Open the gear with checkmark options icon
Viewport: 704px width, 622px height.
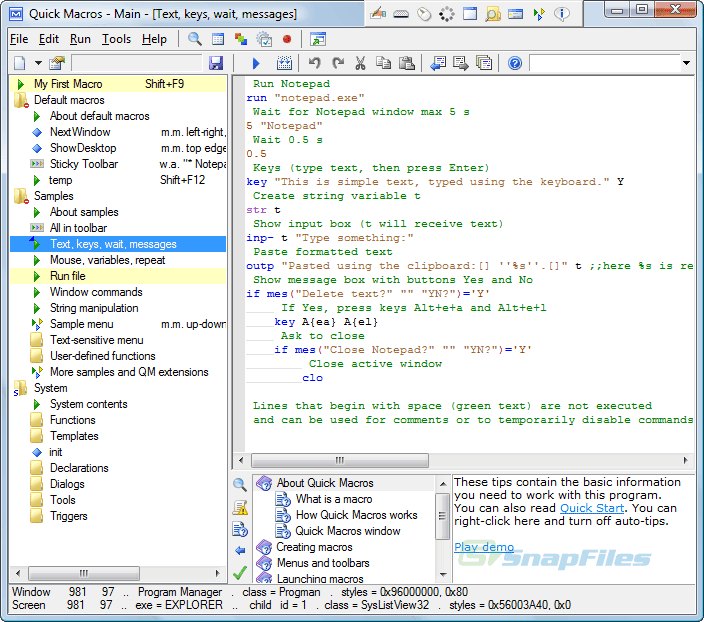point(264,40)
